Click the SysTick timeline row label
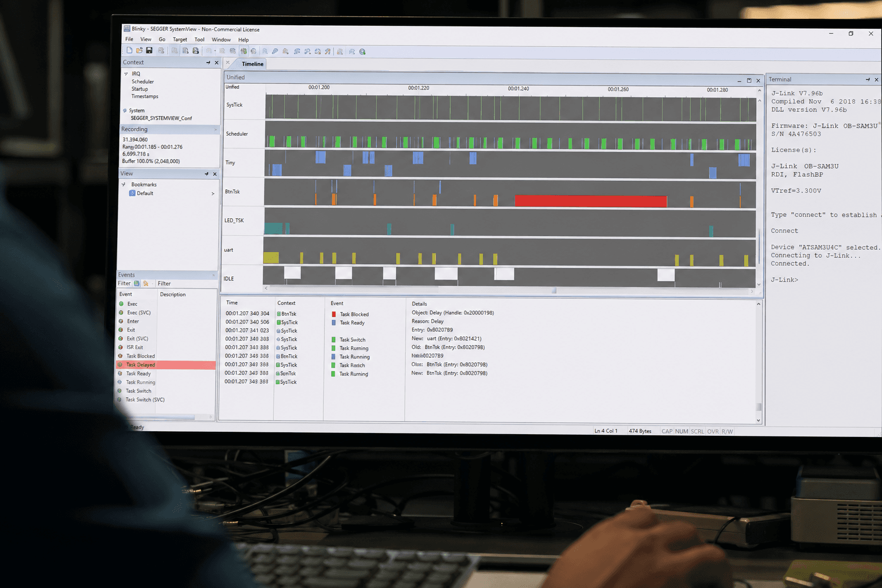Image resolution: width=882 pixels, height=588 pixels. coord(234,105)
